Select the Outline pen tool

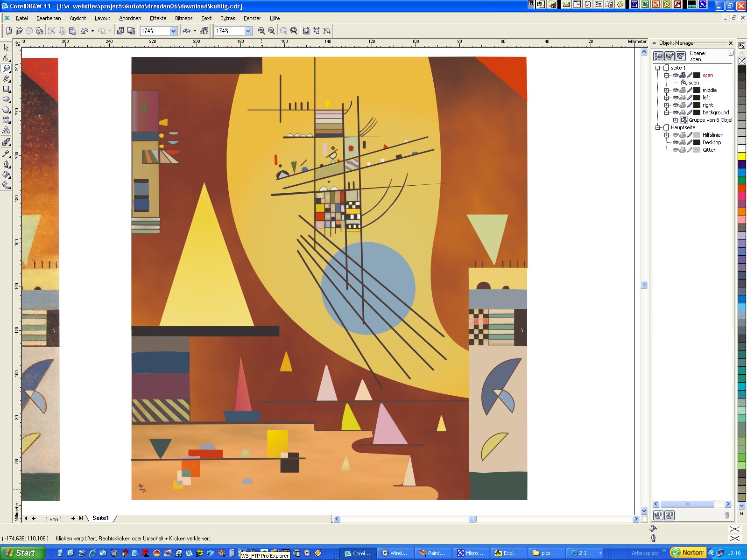[x=6, y=164]
